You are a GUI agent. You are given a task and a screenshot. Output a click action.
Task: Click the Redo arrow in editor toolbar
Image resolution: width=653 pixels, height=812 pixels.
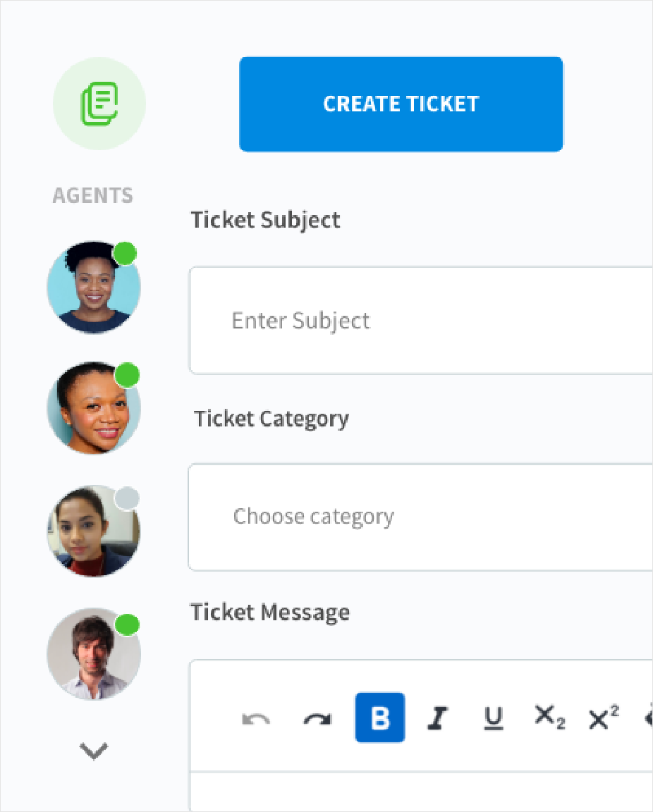[x=317, y=719]
